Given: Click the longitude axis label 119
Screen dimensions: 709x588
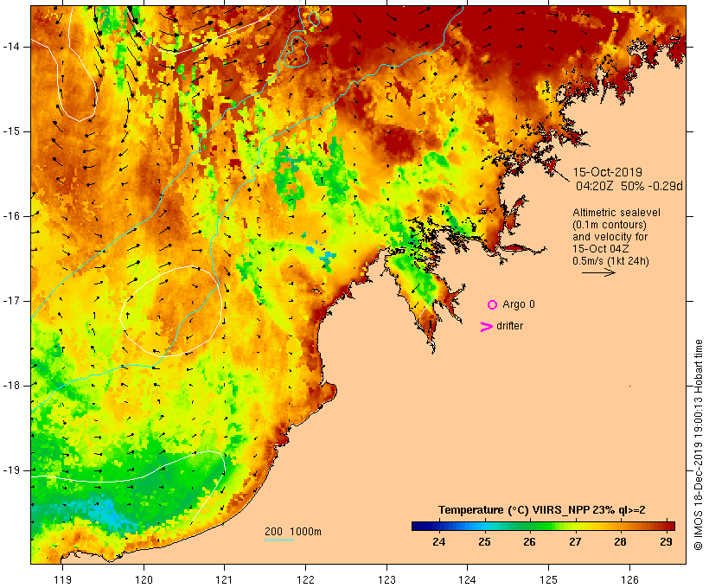Looking at the screenshot, I should pos(62,579).
